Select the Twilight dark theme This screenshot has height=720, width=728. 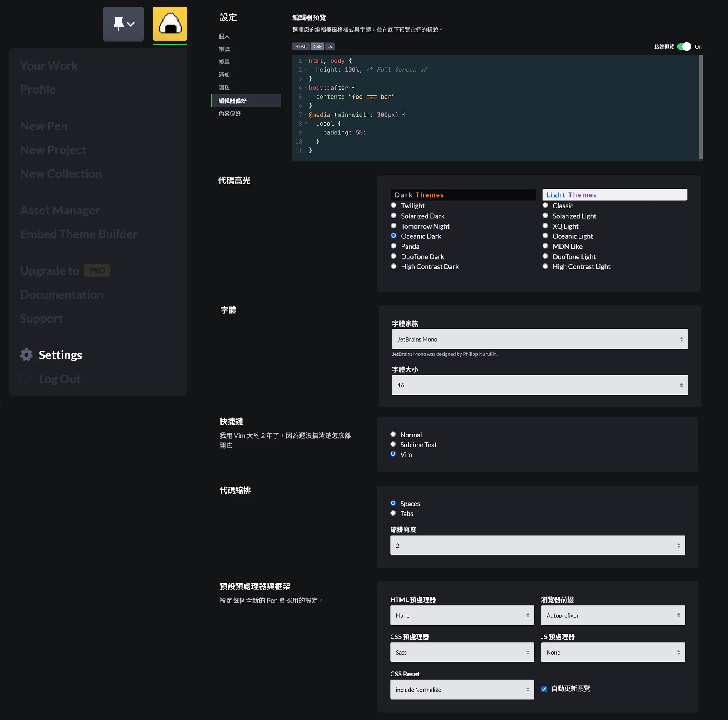(394, 205)
